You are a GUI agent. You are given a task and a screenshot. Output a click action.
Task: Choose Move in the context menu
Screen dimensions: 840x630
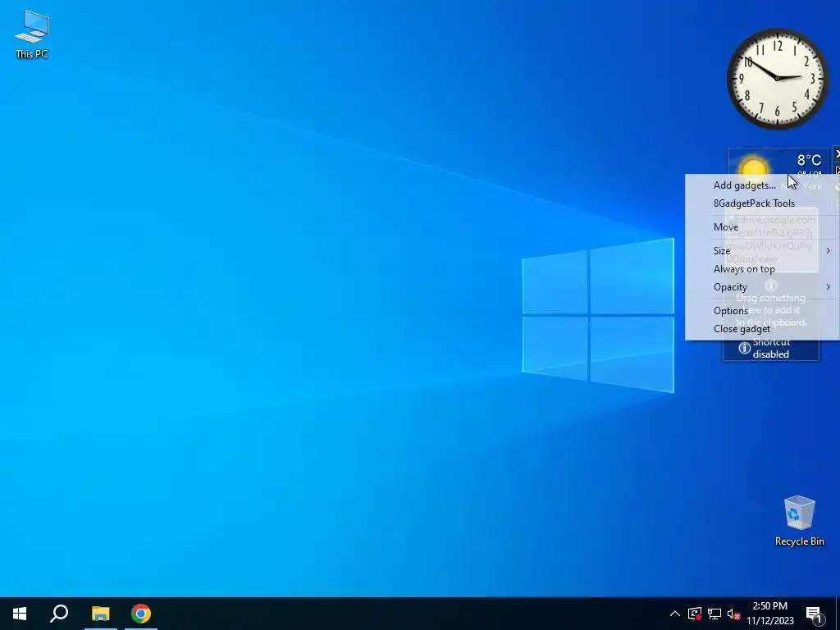[762, 227]
